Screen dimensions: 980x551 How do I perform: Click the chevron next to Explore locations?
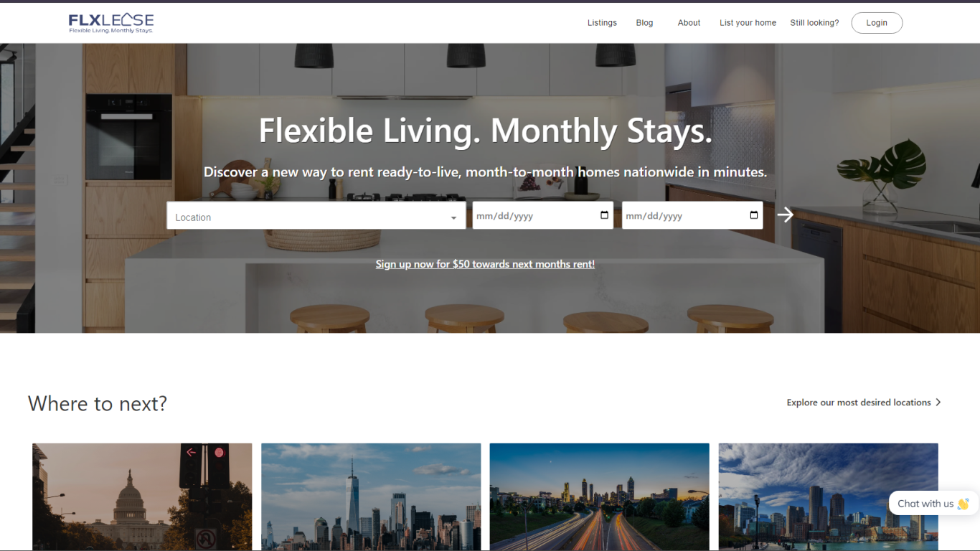[x=938, y=402]
